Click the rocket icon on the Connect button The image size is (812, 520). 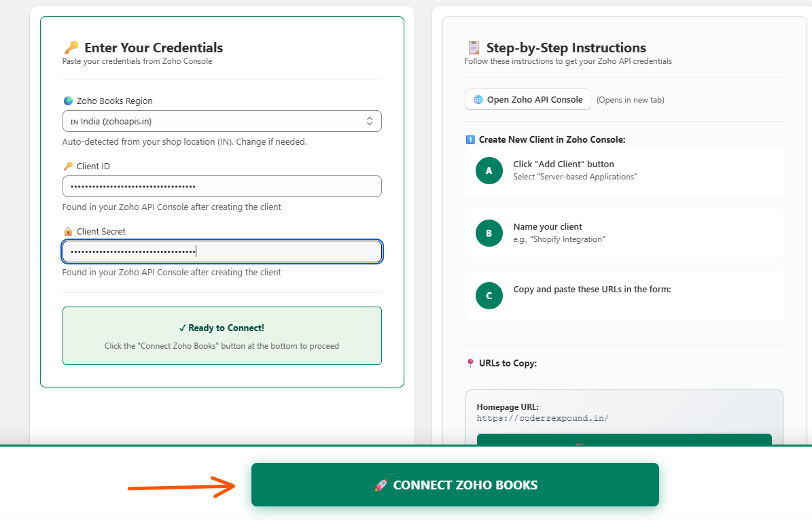point(381,485)
